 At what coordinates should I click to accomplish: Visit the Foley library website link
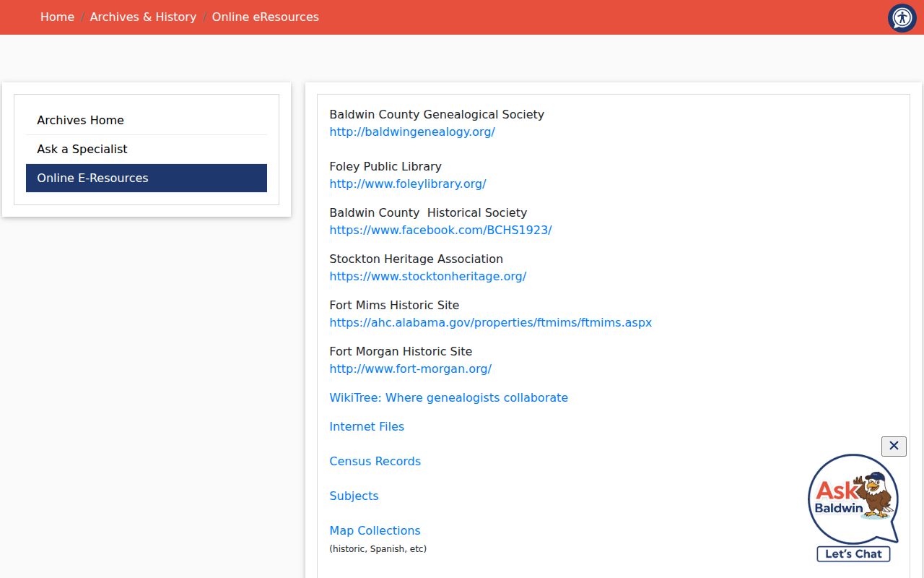408,184
